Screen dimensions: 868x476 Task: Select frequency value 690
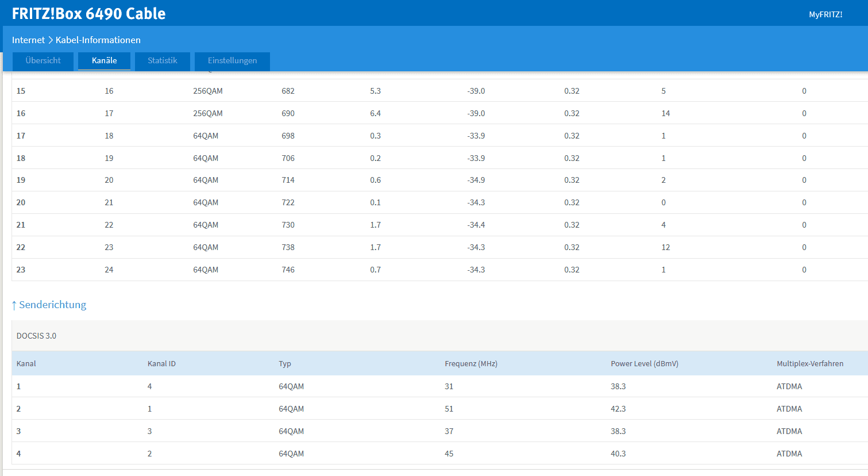point(288,113)
